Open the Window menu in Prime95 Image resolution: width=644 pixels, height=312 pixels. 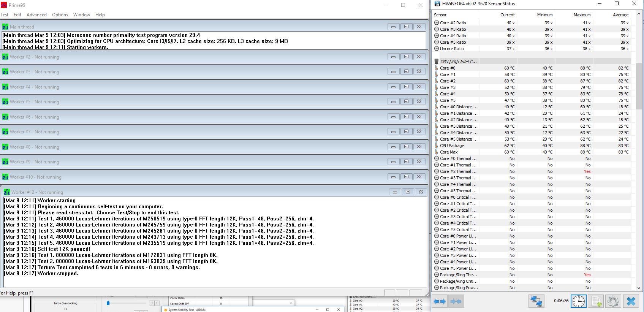pos(82,15)
